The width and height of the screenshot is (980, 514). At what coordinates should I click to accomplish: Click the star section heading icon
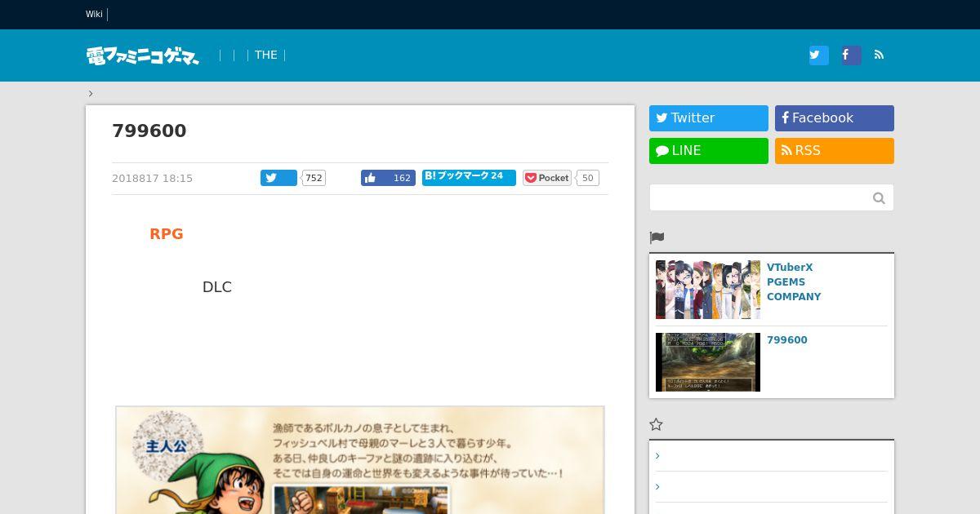[656, 424]
